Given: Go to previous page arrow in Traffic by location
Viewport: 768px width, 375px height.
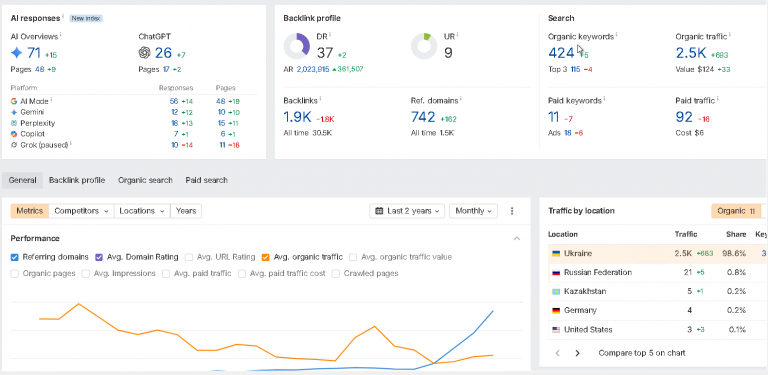Looking at the screenshot, I should click(x=557, y=353).
